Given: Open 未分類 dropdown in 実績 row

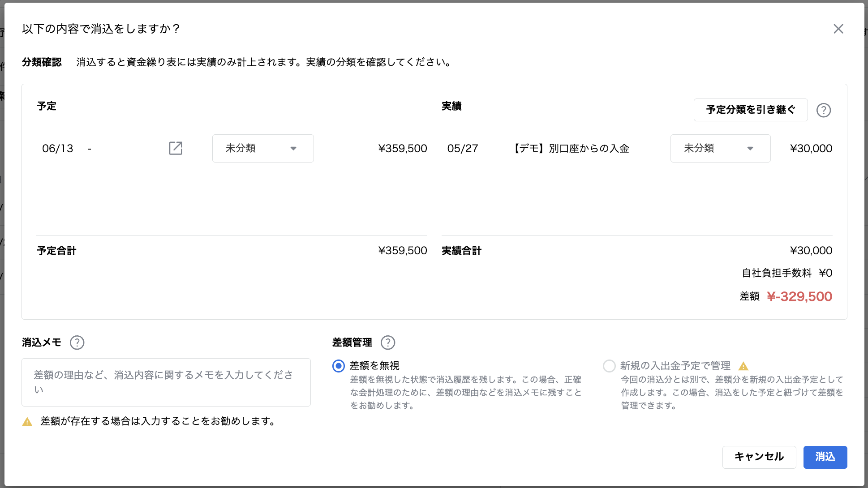Looking at the screenshot, I should click(720, 148).
